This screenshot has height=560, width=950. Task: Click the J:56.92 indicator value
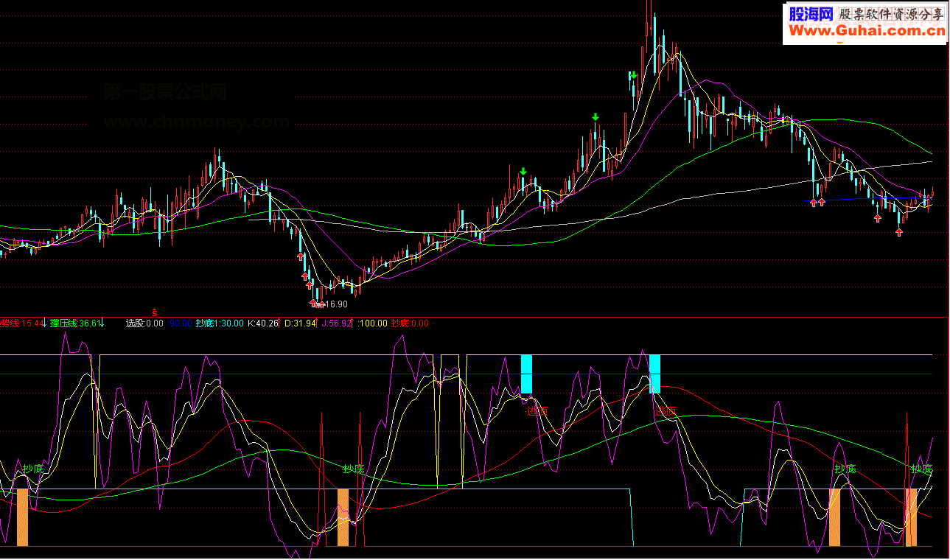[x=336, y=323]
